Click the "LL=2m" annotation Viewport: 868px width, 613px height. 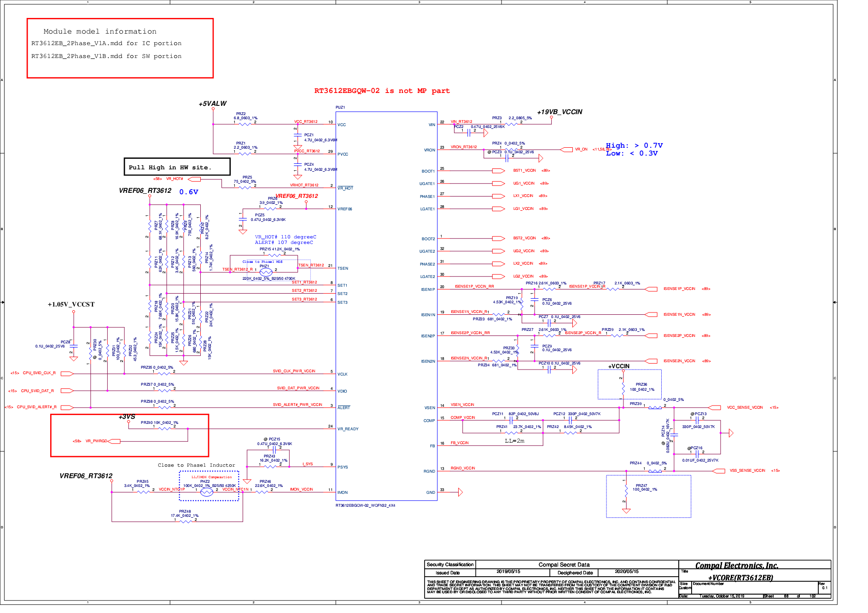(514, 441)
